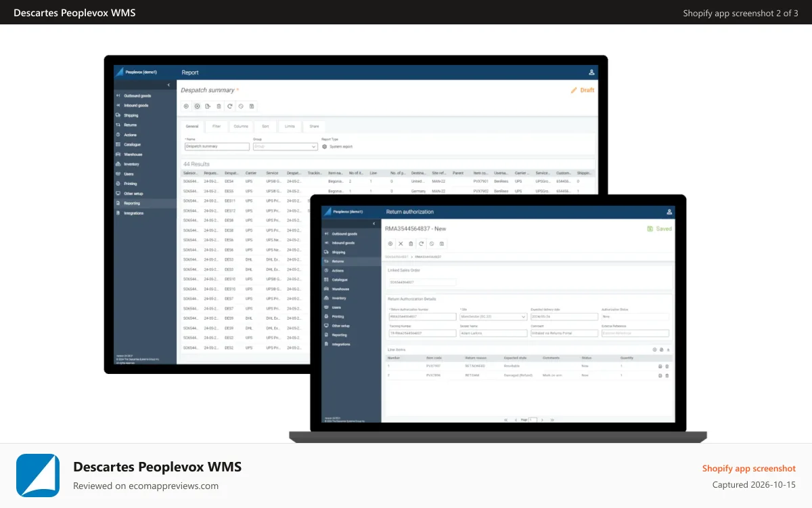Click the user account icon in Return authorization header
Screen dimensions: 812x508
pos(670,212)
